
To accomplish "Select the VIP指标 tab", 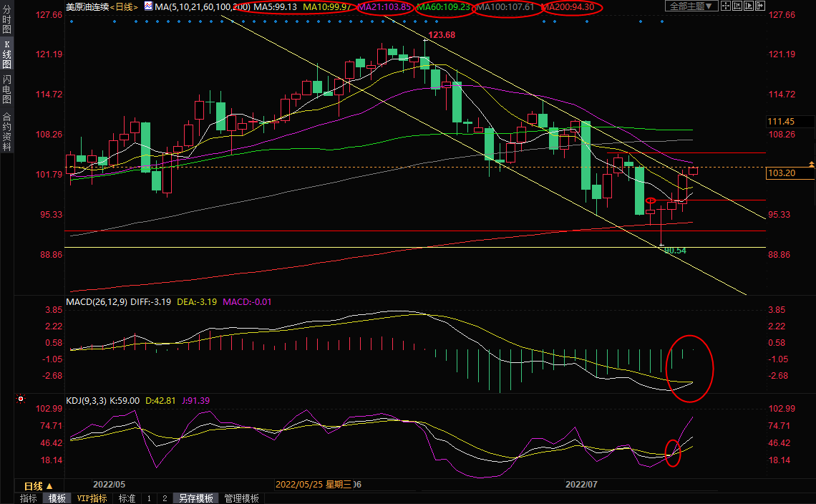I will pos(92,498).
